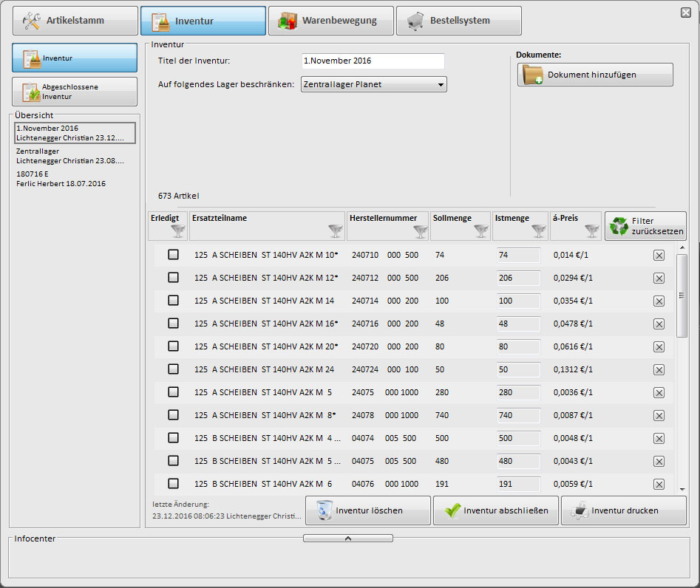Screen dimensions: 700x588
Task: Expand the Infocenter panel with chevron
Action: (x=347, y=539)
